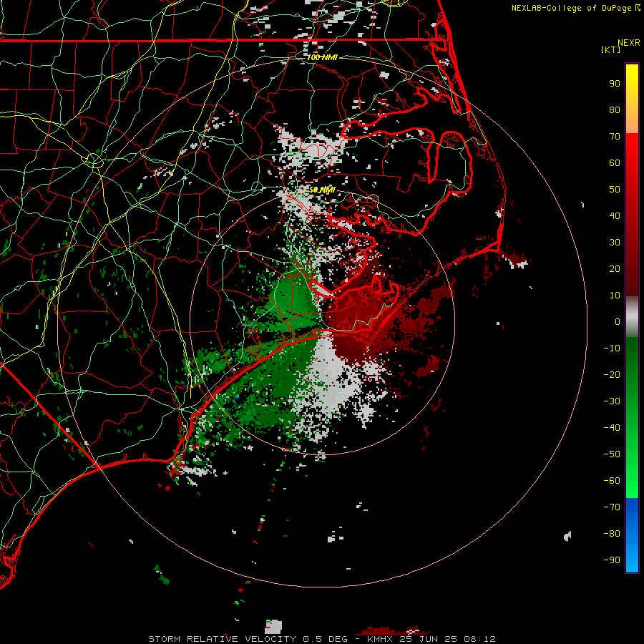644x644 pixels.
Task: Select the positive 50 scale value
Action: [615, 190]
